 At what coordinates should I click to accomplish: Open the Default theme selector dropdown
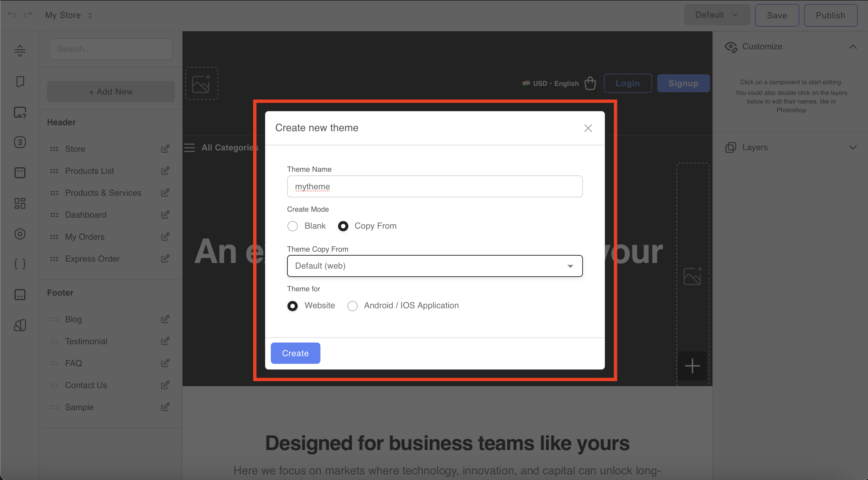tap(717, 15)
